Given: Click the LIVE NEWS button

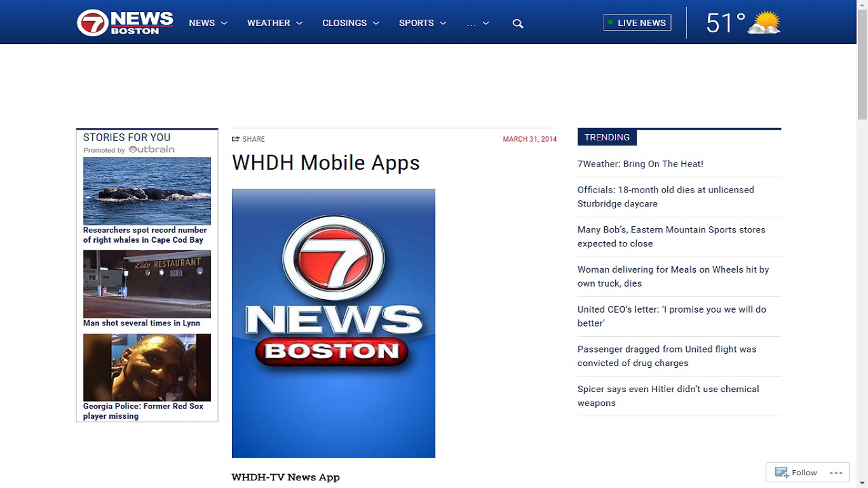Looking at the screenshot, I should coord(637,22).
